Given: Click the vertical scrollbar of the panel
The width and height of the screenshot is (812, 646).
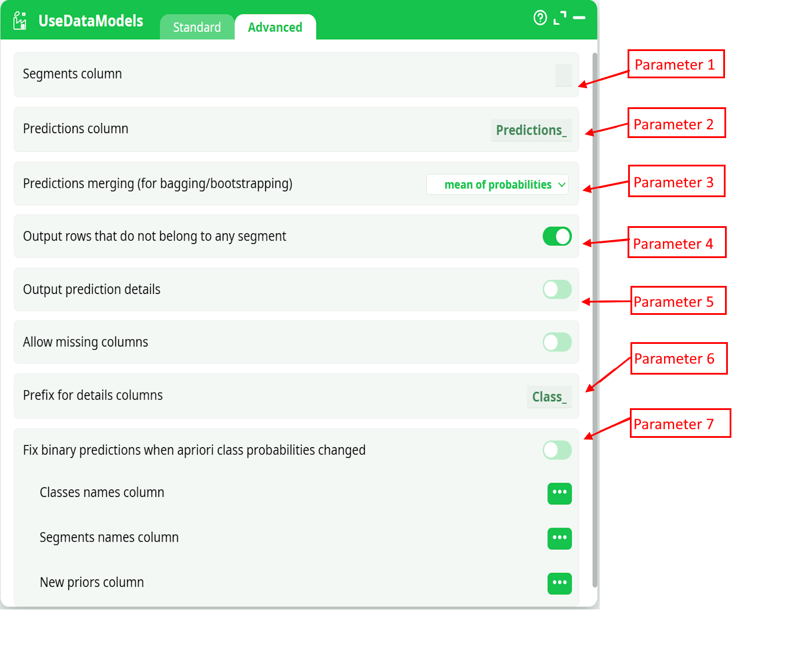Looking at the screenshot, I should coord(594,319).
